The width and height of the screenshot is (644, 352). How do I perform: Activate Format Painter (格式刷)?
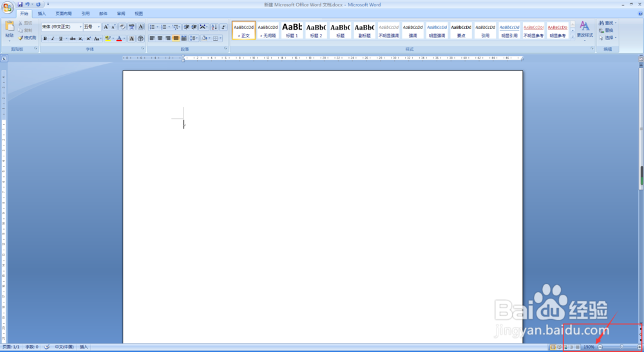point(27,38)
